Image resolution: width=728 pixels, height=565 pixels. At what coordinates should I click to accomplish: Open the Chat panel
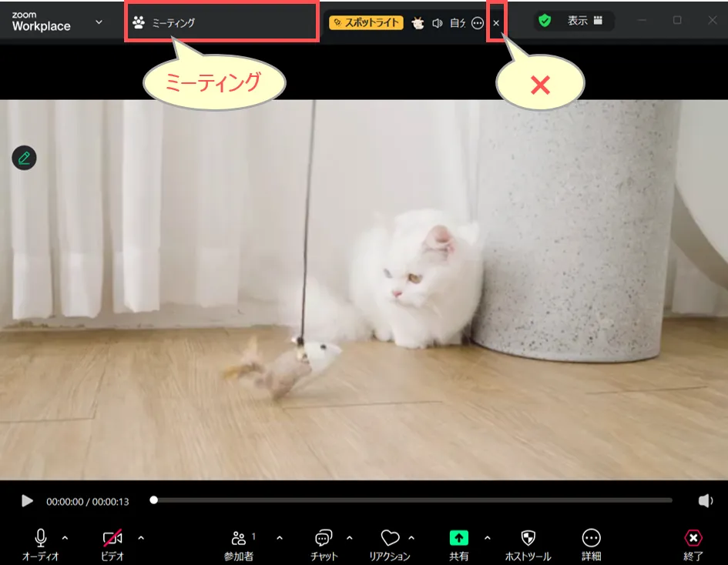(324, 538)
